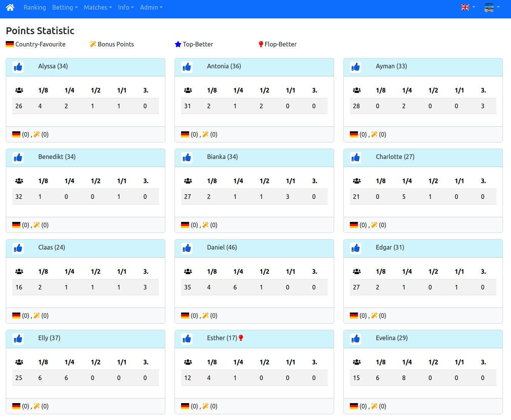
Task: Expand the Betting dropdown menu
Action: pos(65,7)
